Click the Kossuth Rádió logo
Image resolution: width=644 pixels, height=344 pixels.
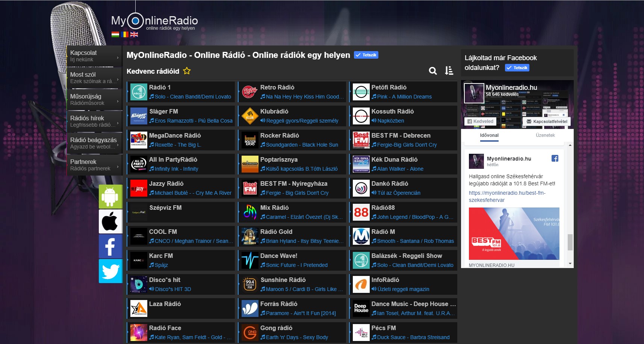[x=361, y=116]
